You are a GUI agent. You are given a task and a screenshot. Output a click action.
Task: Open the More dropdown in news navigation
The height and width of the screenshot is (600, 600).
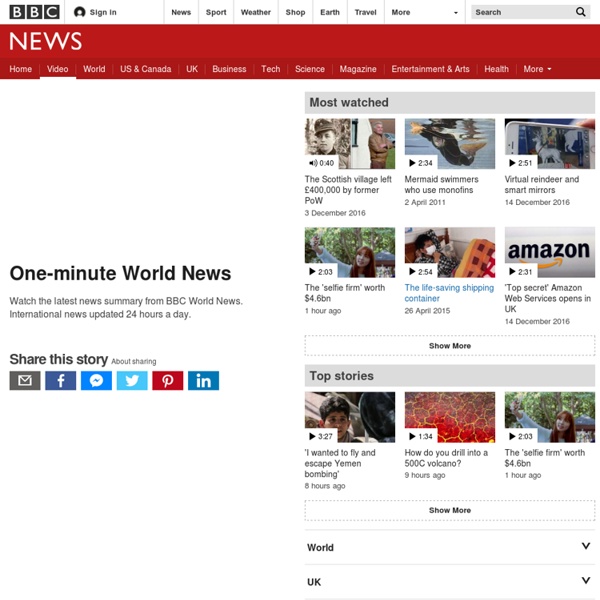(x=537, y=69)
